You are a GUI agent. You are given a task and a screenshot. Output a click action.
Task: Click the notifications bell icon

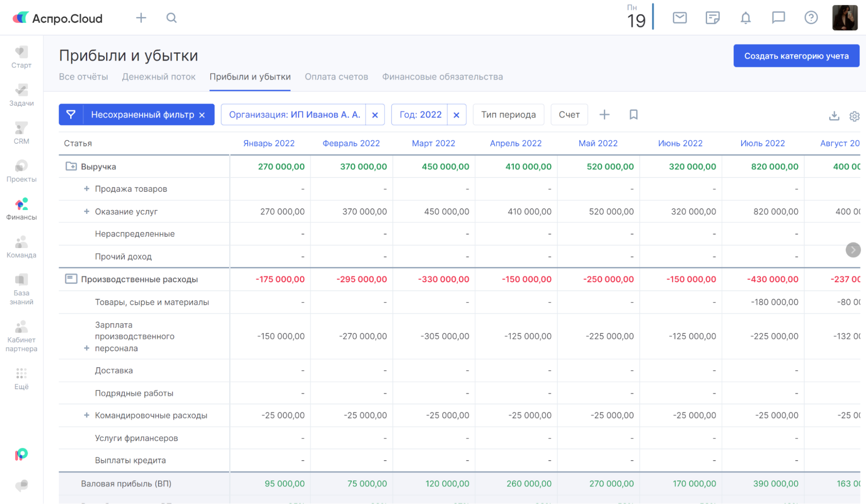(x=745, y=18)
